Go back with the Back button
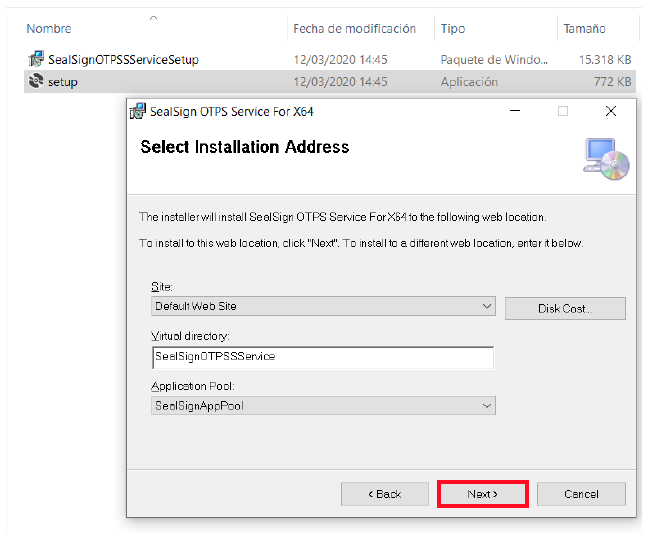 pos(385,494)
